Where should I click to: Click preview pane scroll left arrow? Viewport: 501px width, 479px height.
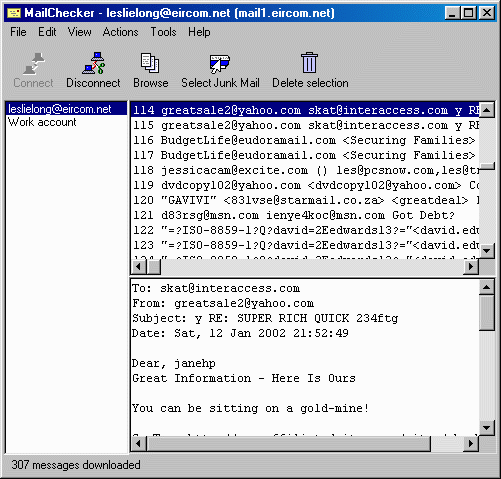[x=138, y=443]
